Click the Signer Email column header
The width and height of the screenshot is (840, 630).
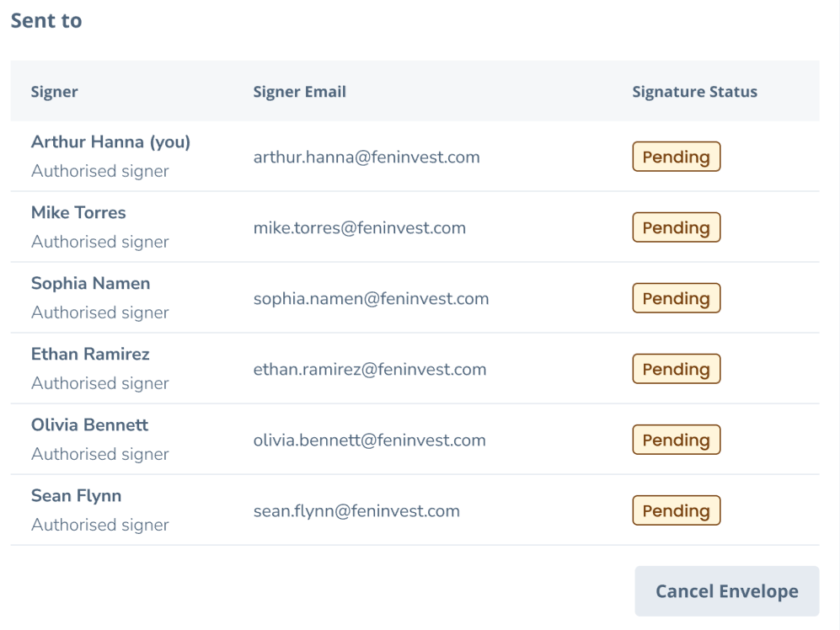[x=299, y=92]
